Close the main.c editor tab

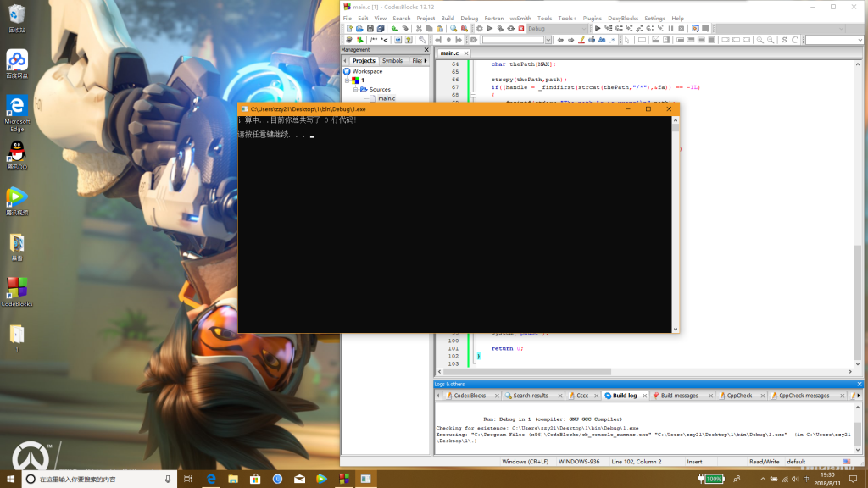pos(466,53)
